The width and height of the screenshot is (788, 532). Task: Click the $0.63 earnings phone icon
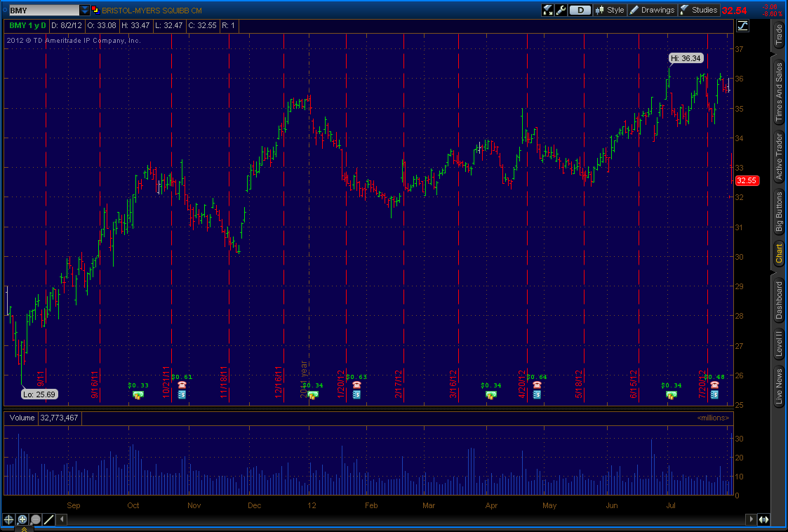[x=356, y=385]
